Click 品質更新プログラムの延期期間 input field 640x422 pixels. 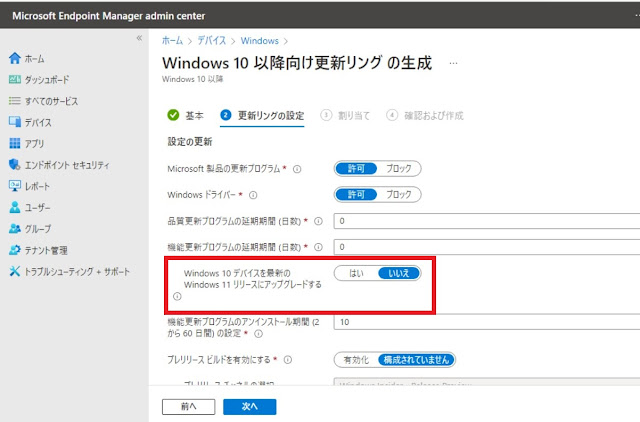tap(487, 221)
